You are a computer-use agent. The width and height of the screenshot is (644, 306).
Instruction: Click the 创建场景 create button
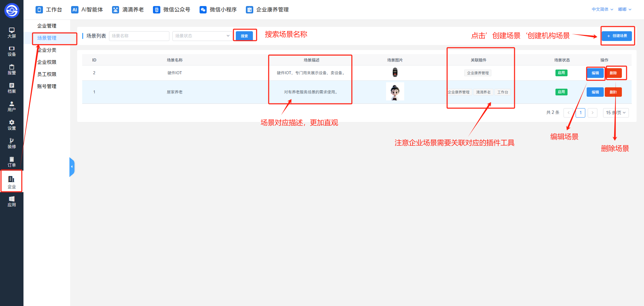tap(616, 36)
